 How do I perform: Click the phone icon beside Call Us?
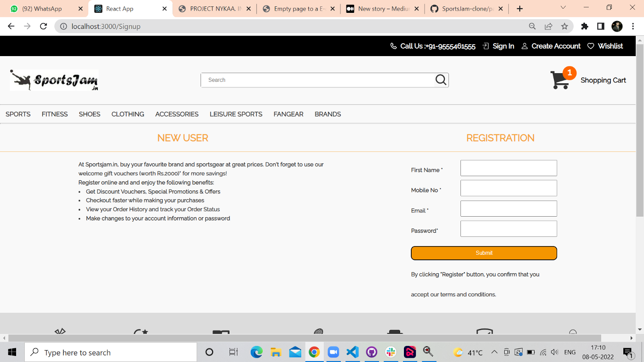[393, 46]
